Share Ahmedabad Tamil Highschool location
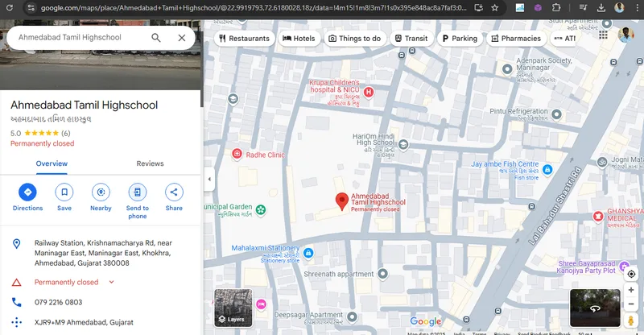The height and width of the screenshot is (335, 644). pyautogui.click(x=174, y=192)
